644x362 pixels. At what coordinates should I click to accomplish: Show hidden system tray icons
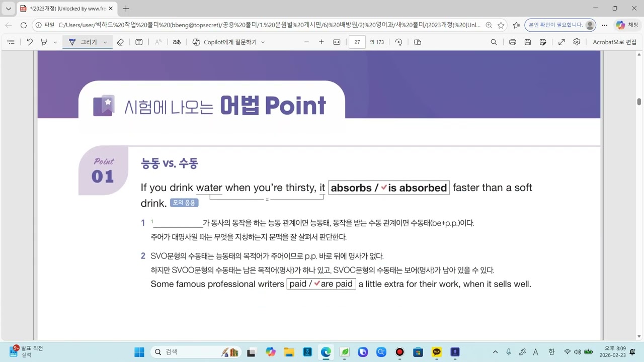pyautogui.click(x=495, y=352)
